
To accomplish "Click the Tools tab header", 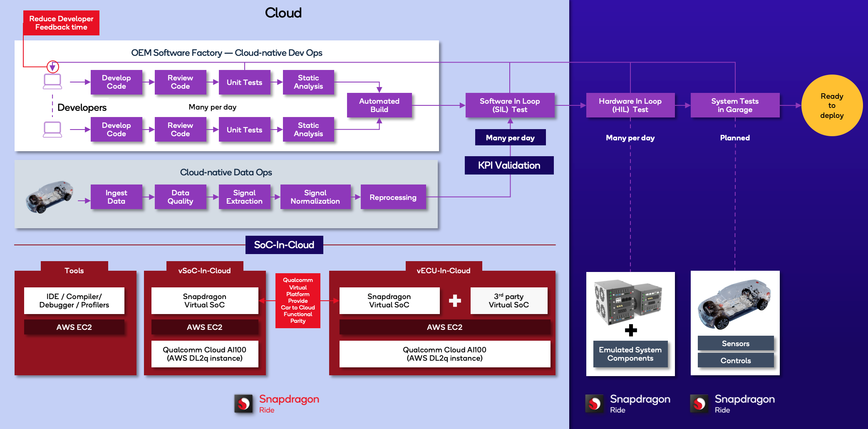I will (74, 270).
